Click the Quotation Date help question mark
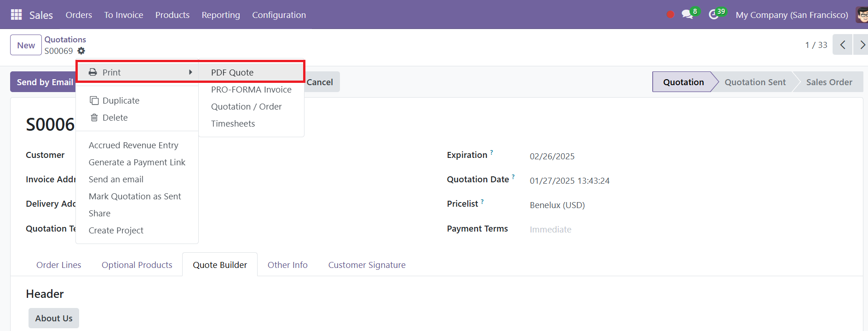Viewport: 868px width, 331px height. [513, 176]
